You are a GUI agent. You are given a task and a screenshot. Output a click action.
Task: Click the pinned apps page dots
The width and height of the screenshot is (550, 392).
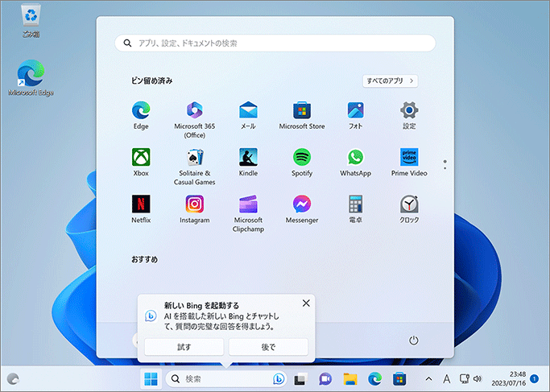pos(445,165)
